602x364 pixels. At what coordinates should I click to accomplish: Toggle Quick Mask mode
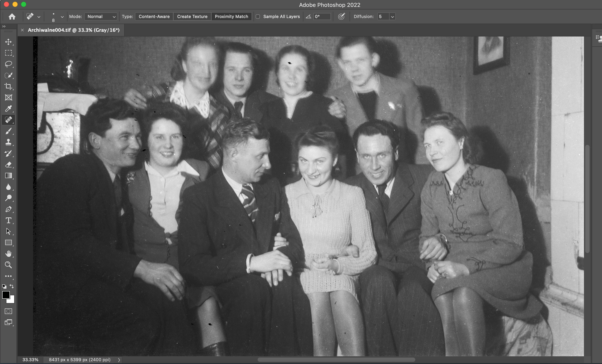click(8, 311)
